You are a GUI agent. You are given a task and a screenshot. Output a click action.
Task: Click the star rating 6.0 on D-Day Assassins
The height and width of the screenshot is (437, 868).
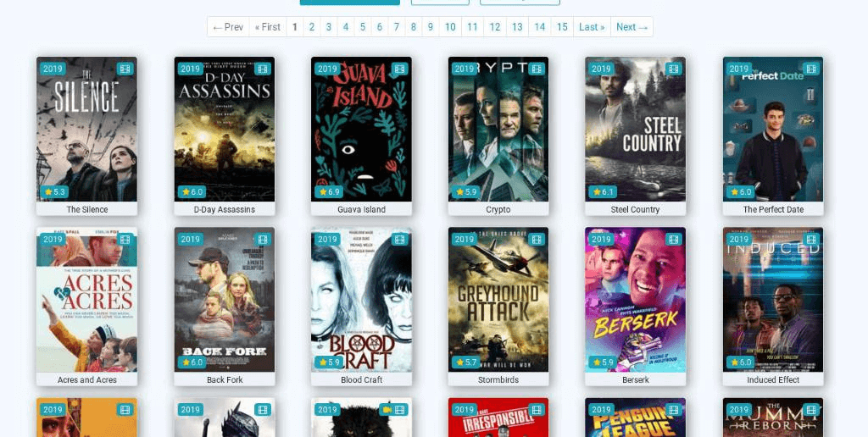pyautogui.click(x=191, y=192)
